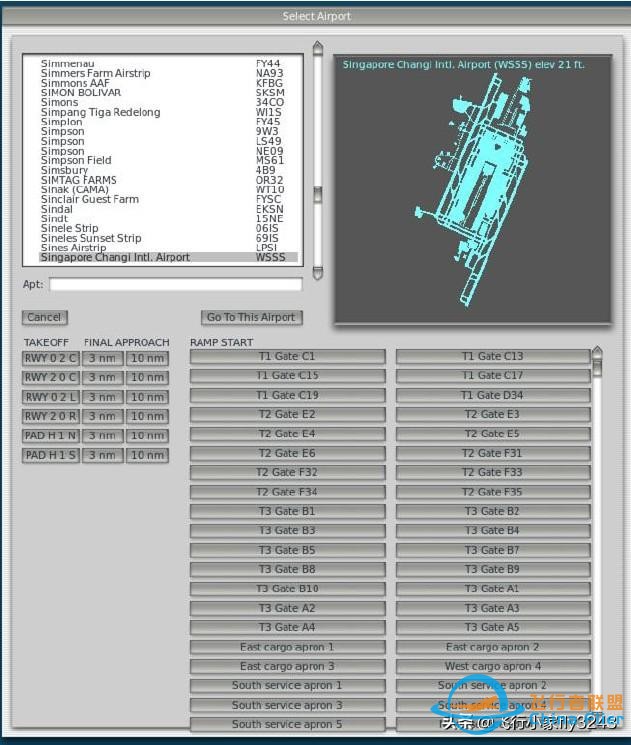Image resolution: width=631 pixels, height=745 pixels.
Task: Start at T1 Gate C15
Action: click(x=287, y=376)
